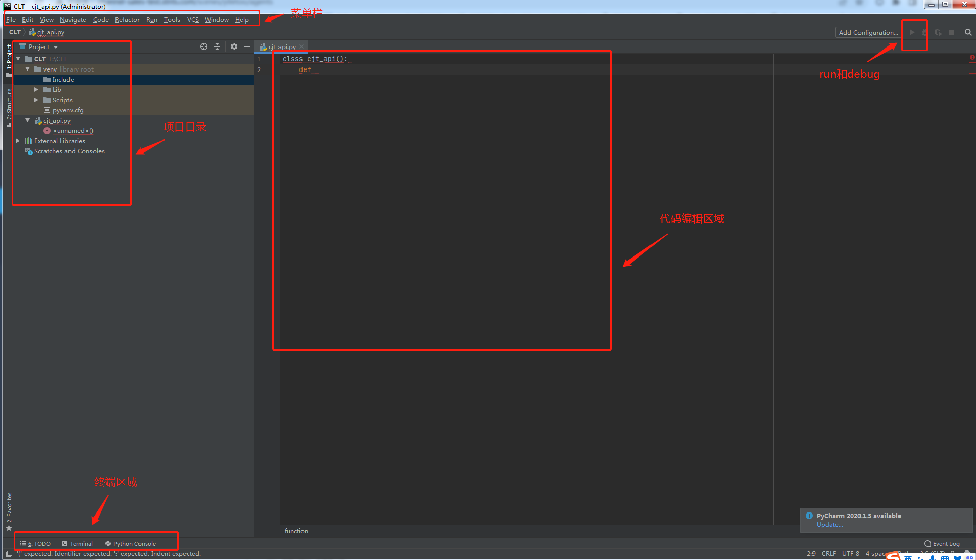
Task: Click Run with Coverage icon
Action: [x=938, y=32]
